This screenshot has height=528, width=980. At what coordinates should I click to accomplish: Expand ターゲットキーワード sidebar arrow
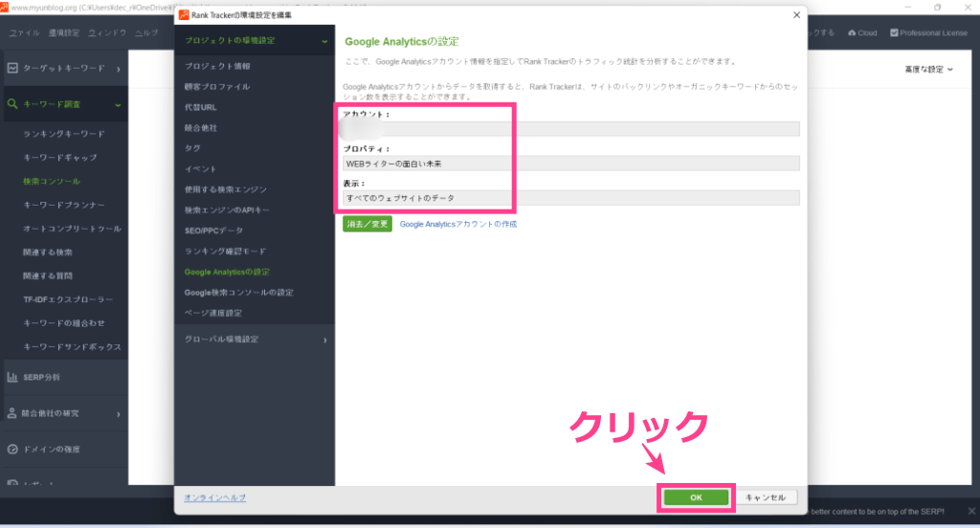pyautogui.click(x=118, y=69)
